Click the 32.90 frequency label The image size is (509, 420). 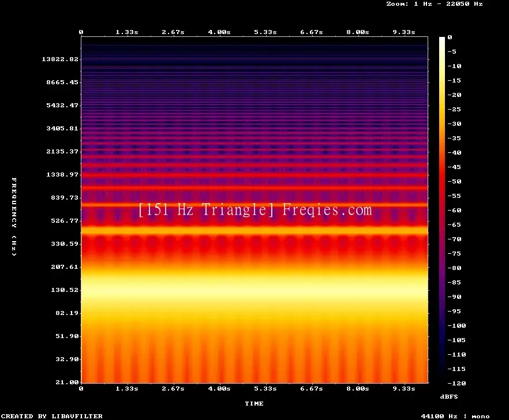(x=67, y=359)
